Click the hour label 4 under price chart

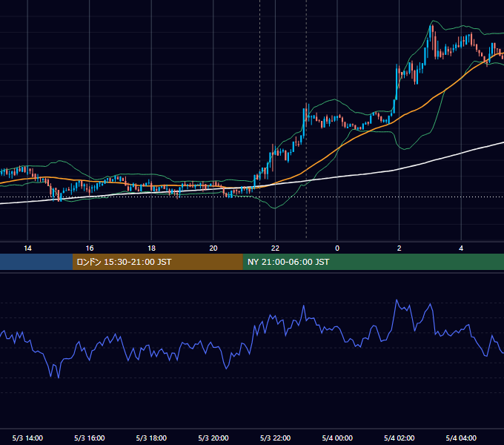click(x=461, y=248)
